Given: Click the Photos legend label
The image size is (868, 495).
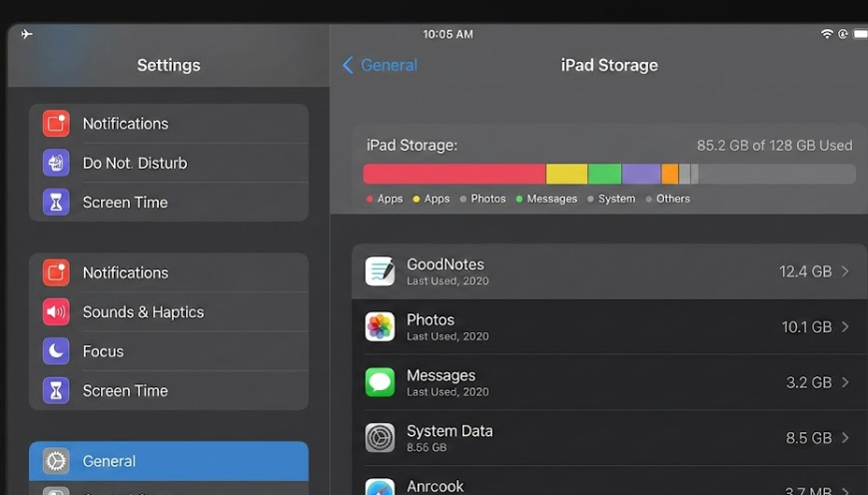Looking at the screenshot, I should [x=488, y=199].
